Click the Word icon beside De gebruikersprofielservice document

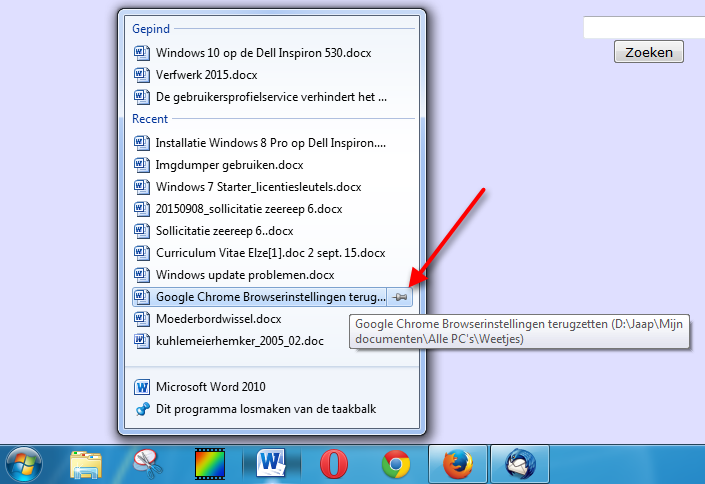pos(142,97)
